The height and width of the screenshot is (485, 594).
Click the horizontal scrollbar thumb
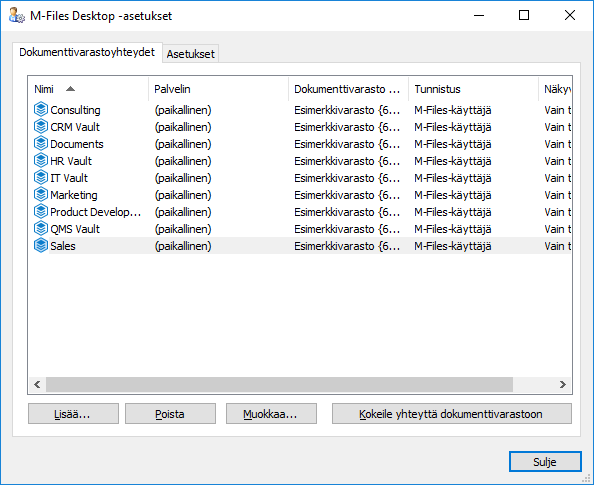click(280, 385)
